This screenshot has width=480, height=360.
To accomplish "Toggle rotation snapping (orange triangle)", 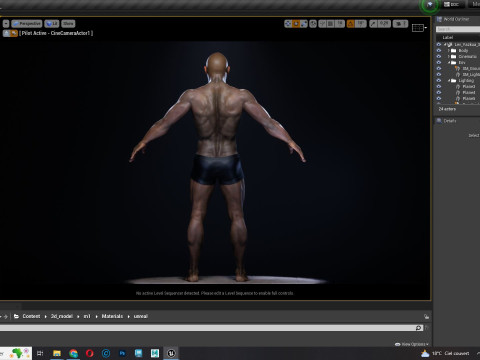I will tap(351, 24).
